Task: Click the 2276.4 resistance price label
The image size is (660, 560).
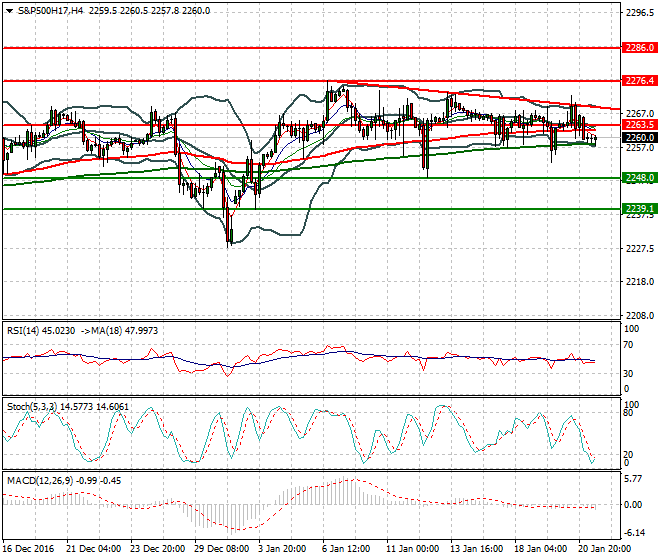Action: (x=639, y=80)
